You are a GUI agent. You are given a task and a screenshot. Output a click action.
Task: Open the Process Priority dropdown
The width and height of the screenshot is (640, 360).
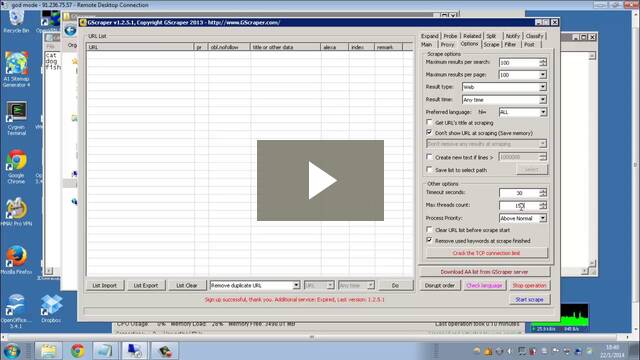(x=523, y=218)
